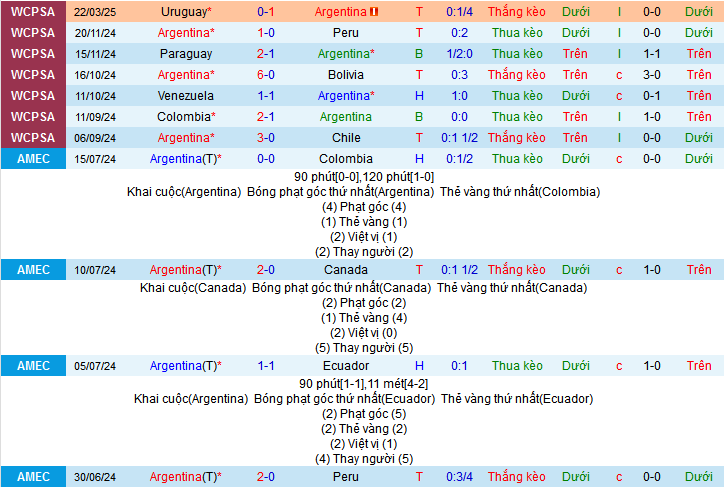Click the 2-0 score of Argentina–Canada

pyautogui.click(x=266, y=270)
